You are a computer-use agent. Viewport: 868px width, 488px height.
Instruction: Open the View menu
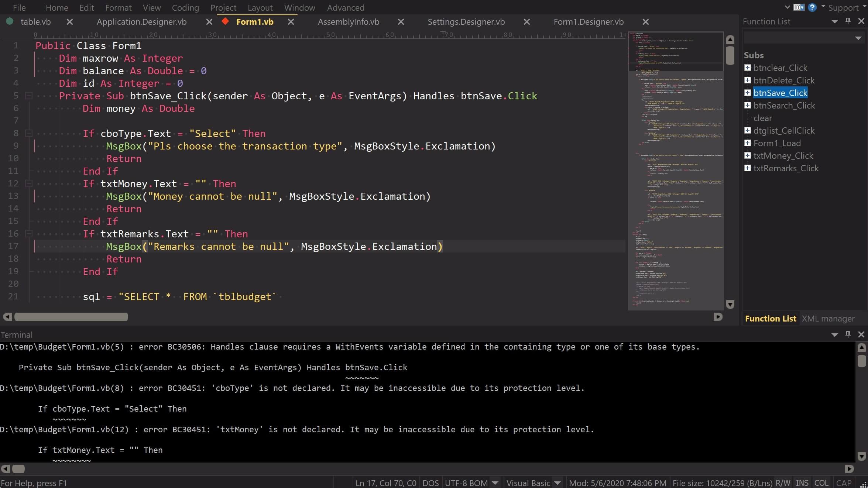point(152,7)
